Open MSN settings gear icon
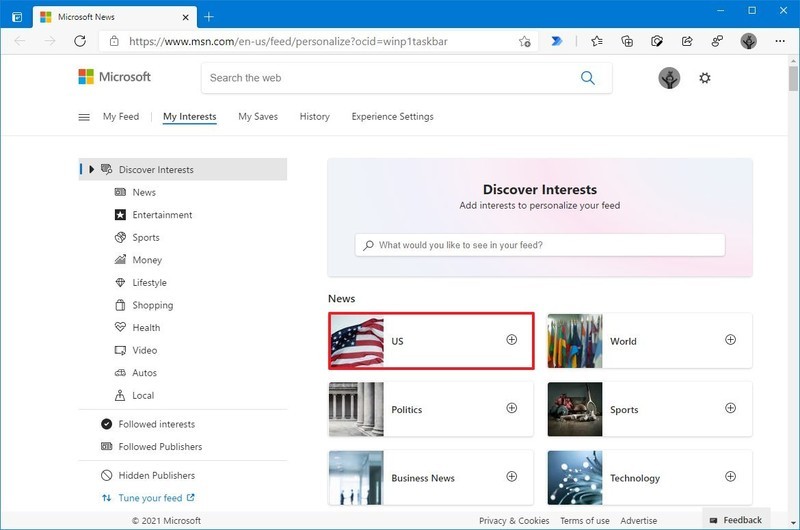Screen dimensions: 800x530 tap(705, 78)
